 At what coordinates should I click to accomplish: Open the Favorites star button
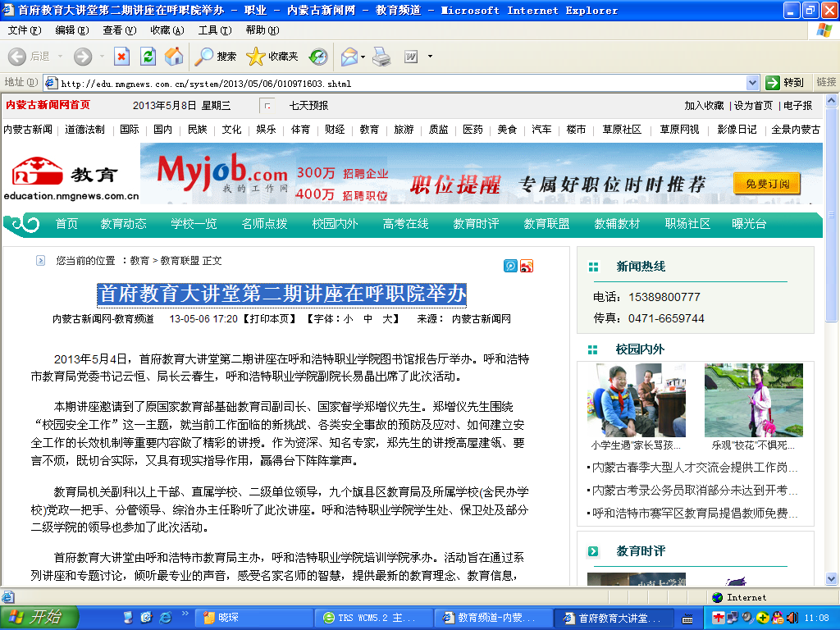tap(272, 57)
